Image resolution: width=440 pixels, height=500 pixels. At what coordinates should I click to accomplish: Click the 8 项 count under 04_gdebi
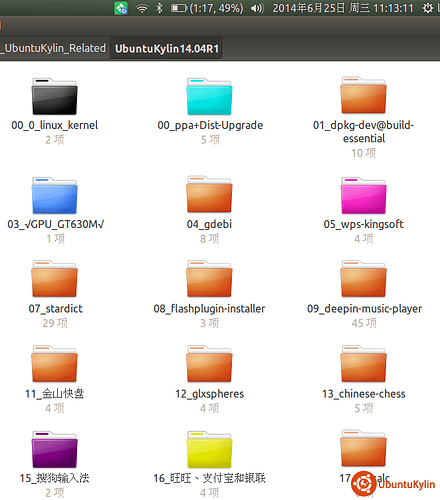tap(210, 239)
